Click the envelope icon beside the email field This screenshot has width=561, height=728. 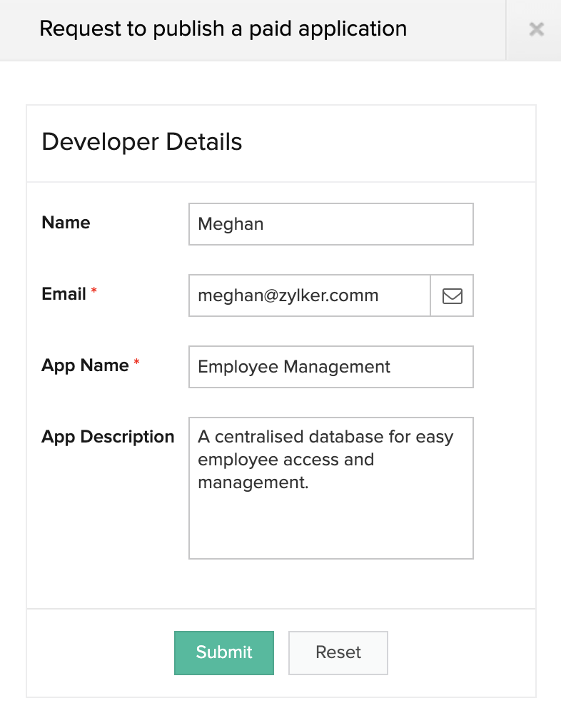452,295
